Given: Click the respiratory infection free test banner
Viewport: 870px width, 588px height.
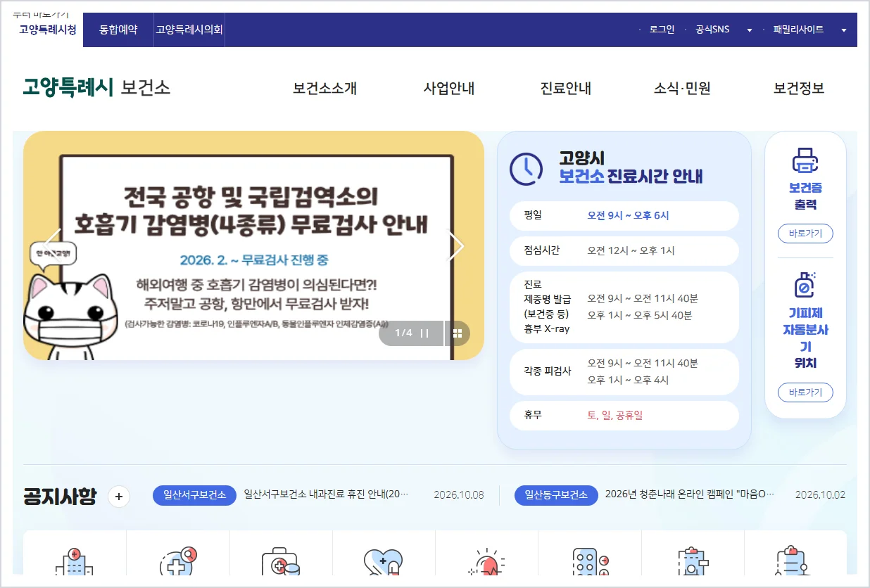Looking at the screenshot, I should tap(253, 245).
